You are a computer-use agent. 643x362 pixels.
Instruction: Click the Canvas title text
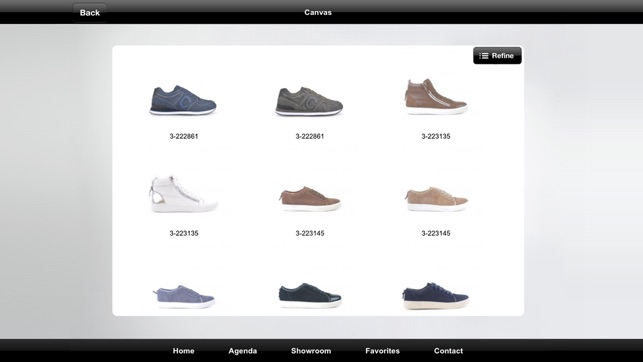tap(318, 12)
